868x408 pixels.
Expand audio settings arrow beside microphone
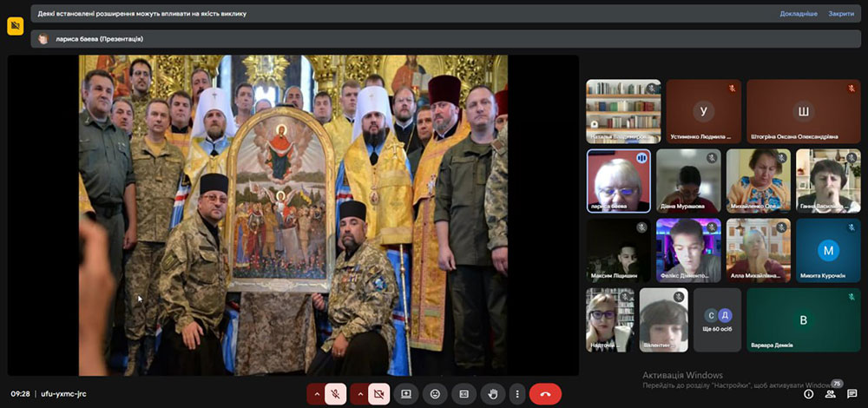317,393
